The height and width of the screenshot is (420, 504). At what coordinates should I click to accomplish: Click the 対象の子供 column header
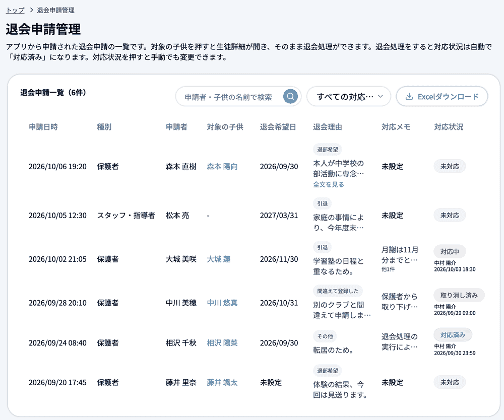click(225, 127)
